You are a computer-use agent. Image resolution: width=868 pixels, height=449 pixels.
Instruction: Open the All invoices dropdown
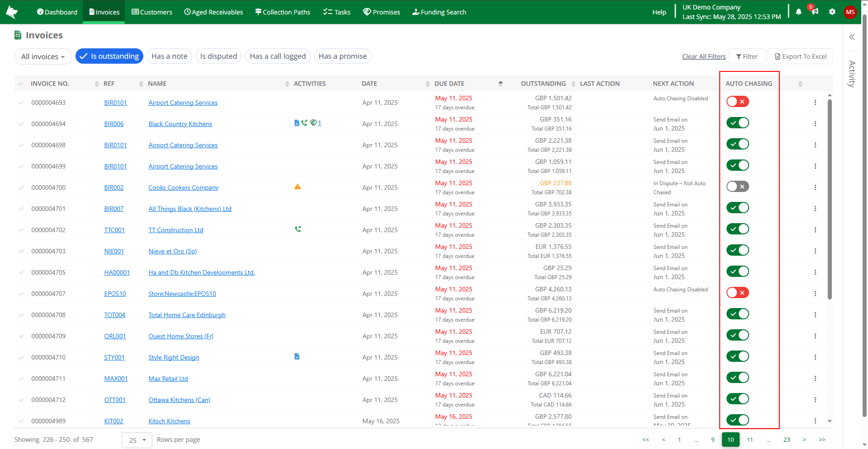43,56
